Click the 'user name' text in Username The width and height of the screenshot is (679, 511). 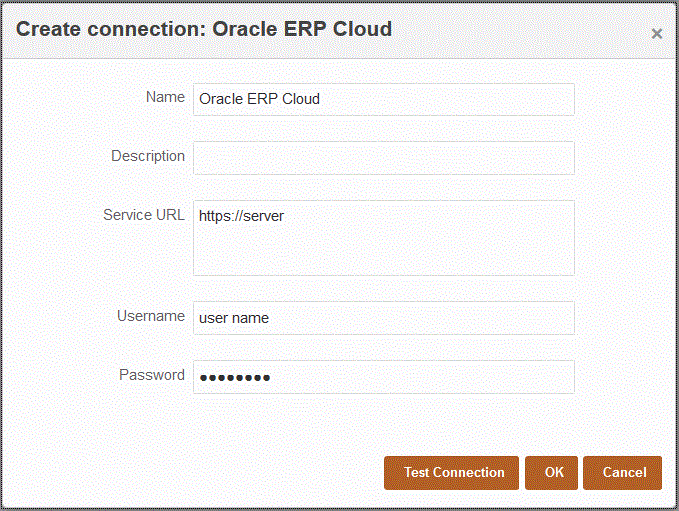click(x=234, y=318)
